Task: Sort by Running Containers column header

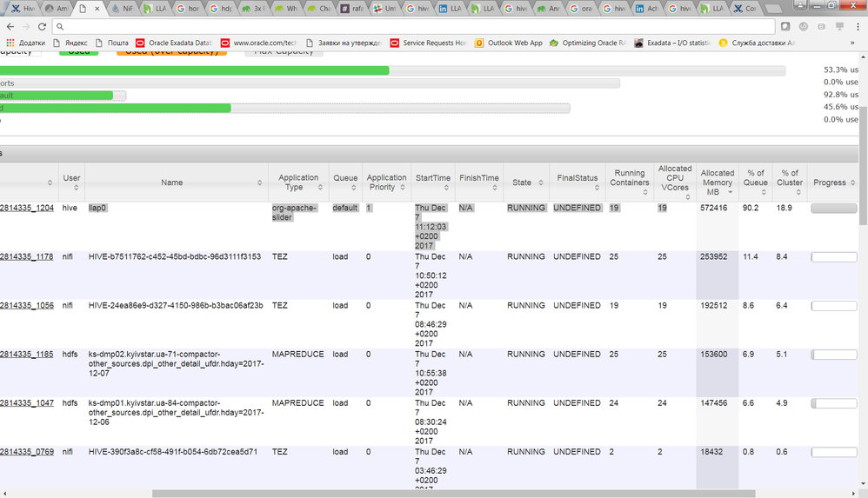Action: (x=630, y=178)
